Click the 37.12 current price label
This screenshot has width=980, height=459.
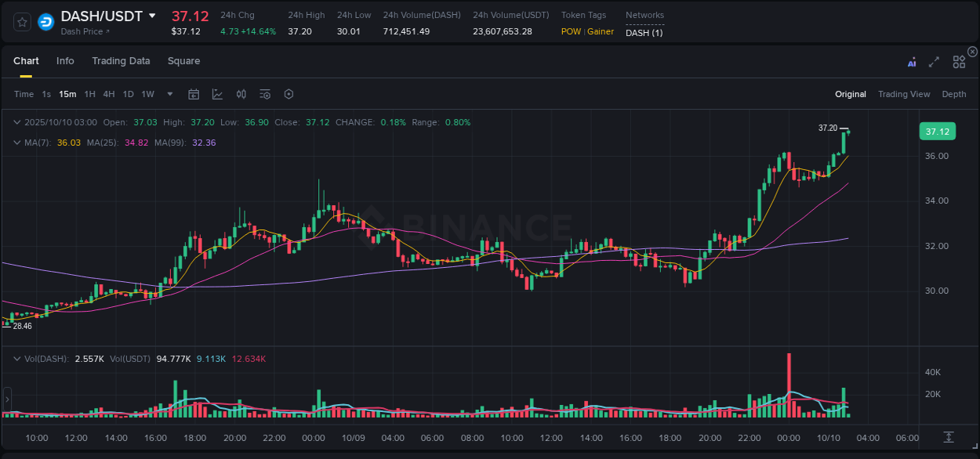937,131
